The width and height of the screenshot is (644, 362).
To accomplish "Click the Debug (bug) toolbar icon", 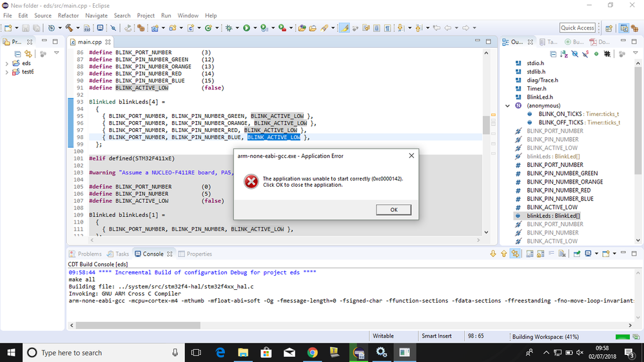I will tap(229, 28).
